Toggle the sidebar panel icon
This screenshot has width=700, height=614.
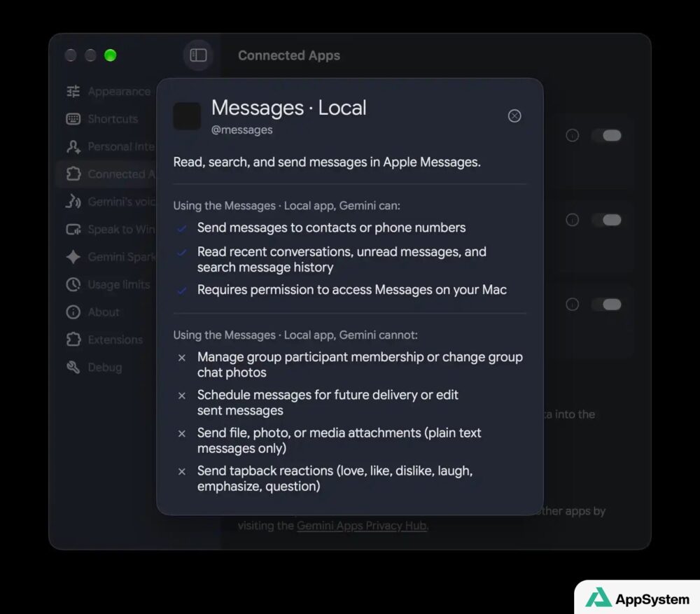click(198, 55)
